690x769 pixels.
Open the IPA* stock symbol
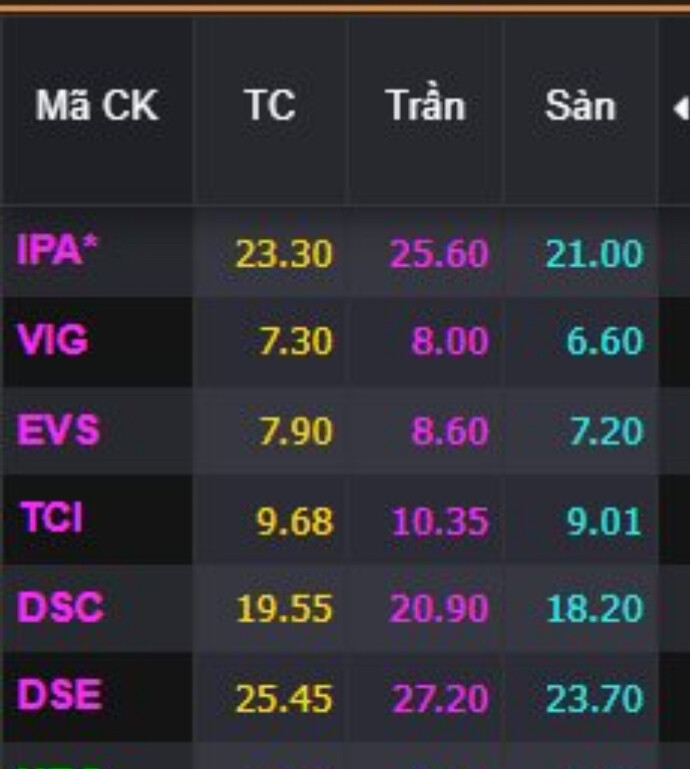click(x=61, y=251)
